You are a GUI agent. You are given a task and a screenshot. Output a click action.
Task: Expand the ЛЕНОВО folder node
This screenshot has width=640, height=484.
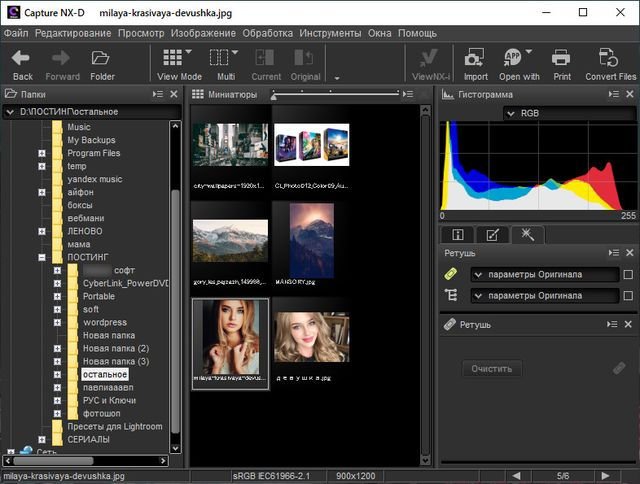pos(42,231)
